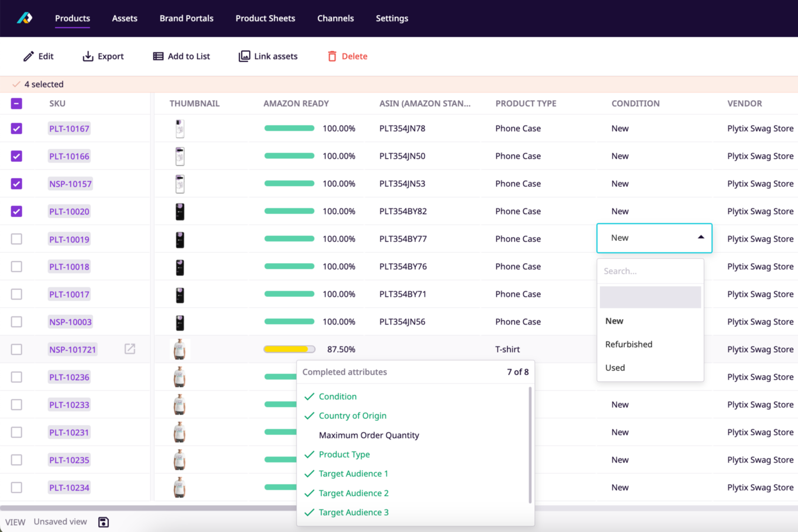
Task: Click the save view floppy icon
Action: point(104,522)
